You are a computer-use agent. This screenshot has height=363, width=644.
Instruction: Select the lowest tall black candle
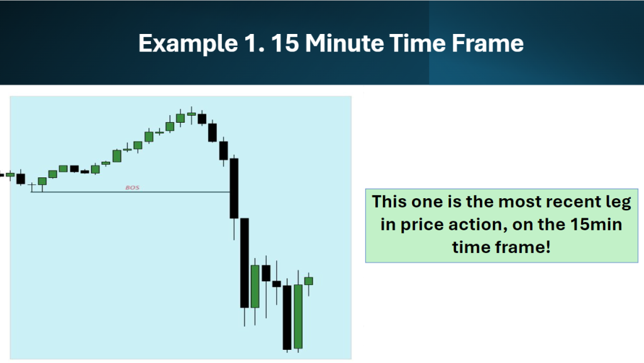287,317
